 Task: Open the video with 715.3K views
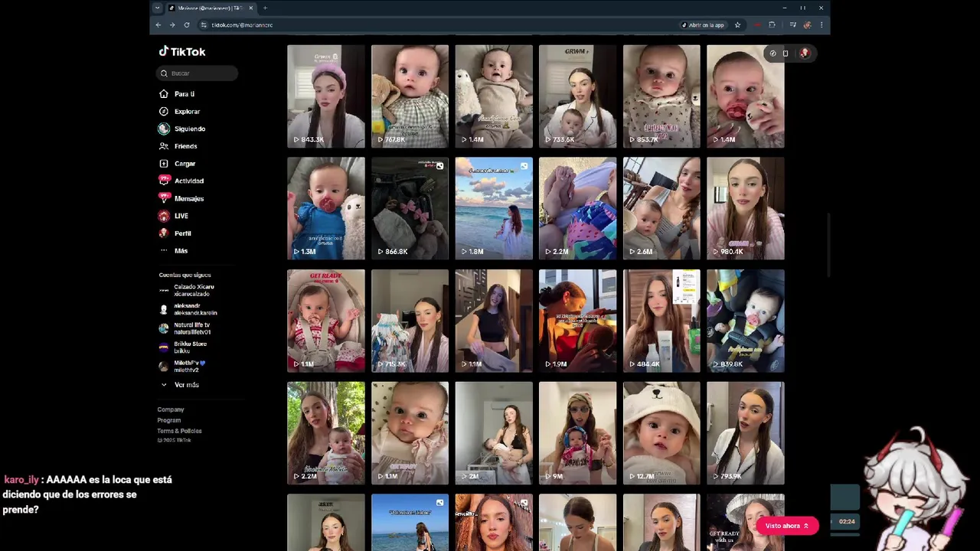click(410, 321)
